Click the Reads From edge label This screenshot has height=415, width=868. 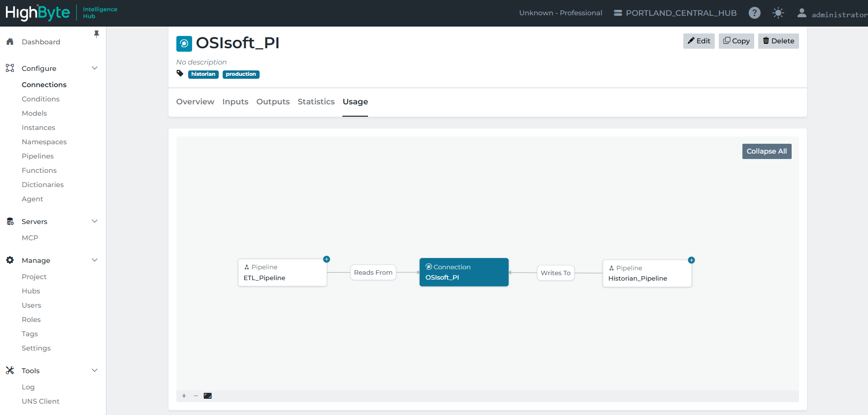click(373, 272)
